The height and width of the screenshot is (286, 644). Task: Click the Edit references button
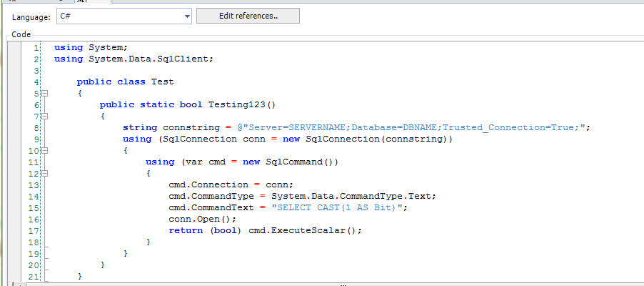(x=248, y=16)
